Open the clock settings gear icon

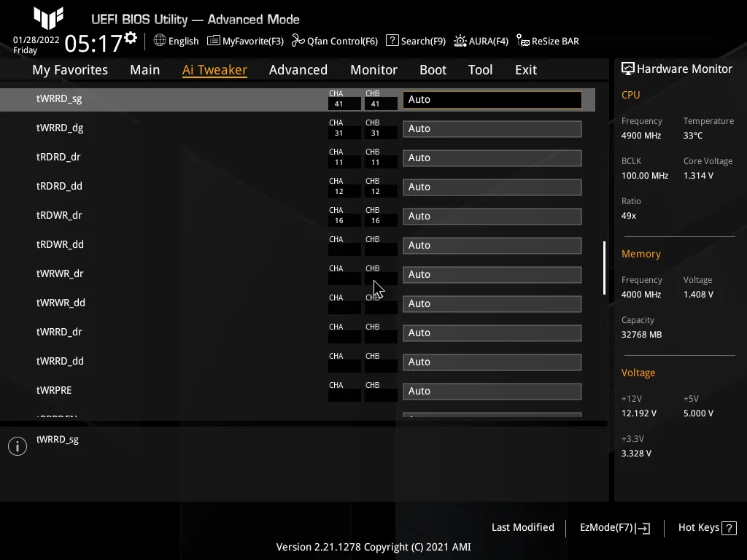(x=131, y=38)
